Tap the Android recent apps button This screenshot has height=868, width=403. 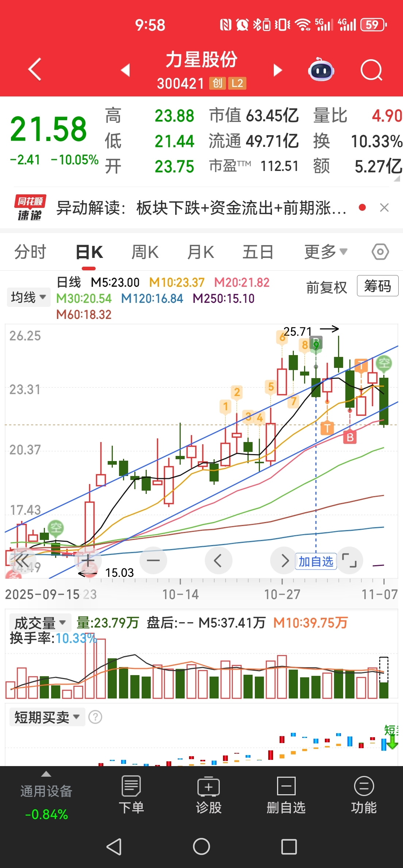coord(289,846)
